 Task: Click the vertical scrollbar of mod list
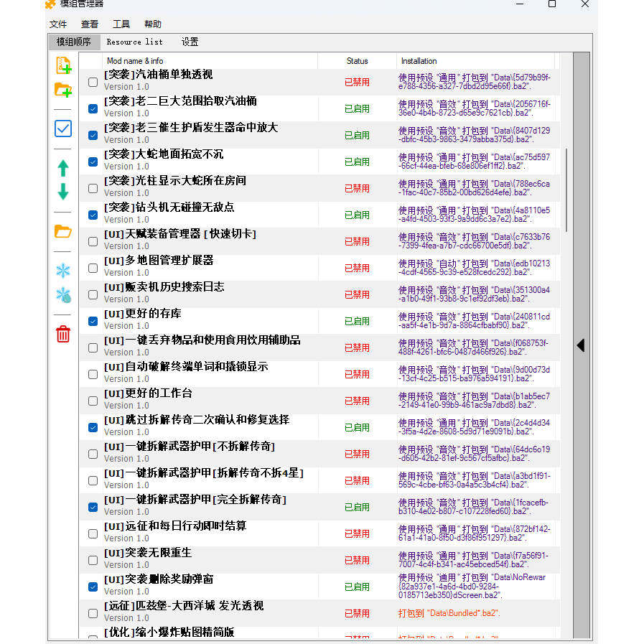tap(566, 190)
